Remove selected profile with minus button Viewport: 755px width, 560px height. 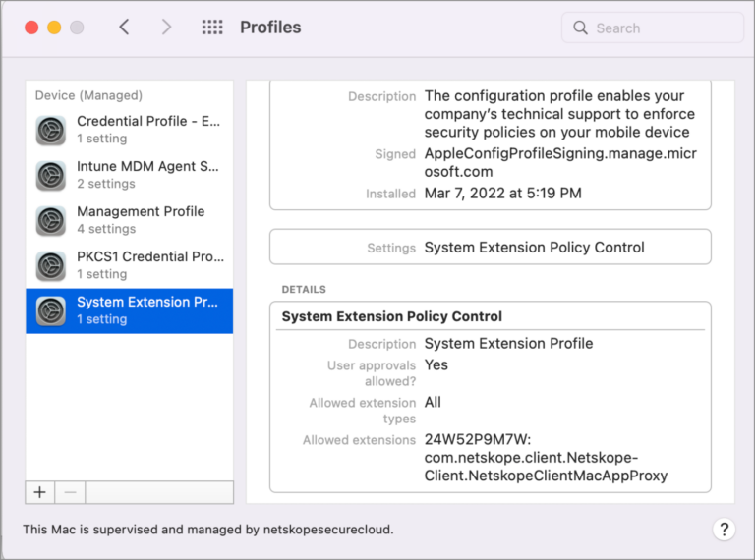[x=70, y=492]
